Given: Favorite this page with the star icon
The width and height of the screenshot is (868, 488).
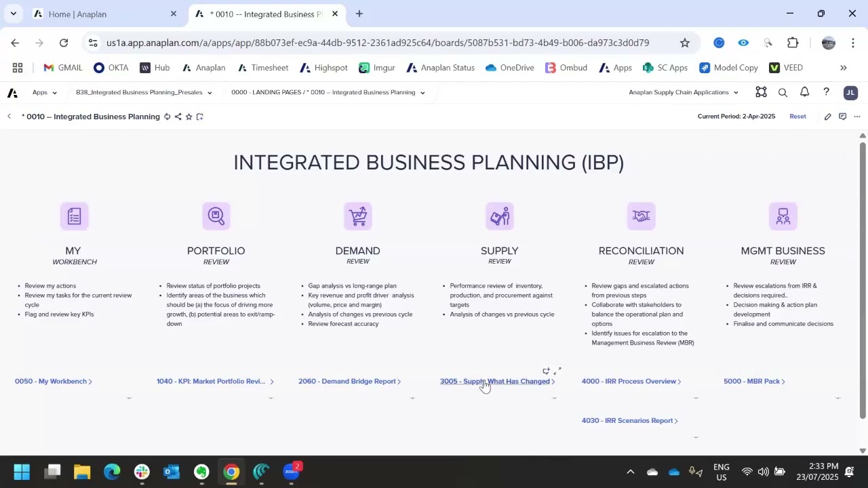Looking at the screenshot, I should click(x=189, y=117).
